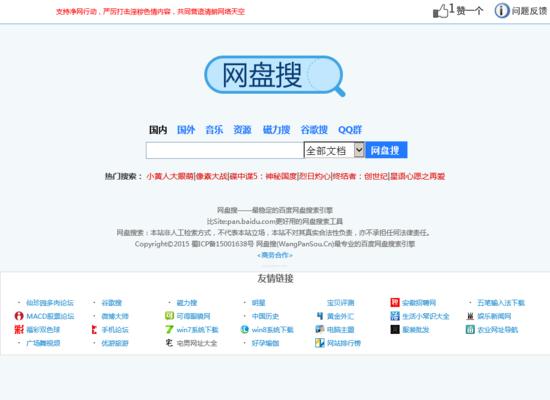This screenshot has height=400, width=550.
Task: Click hot search 像素大战
Action: tap(212, 176)
